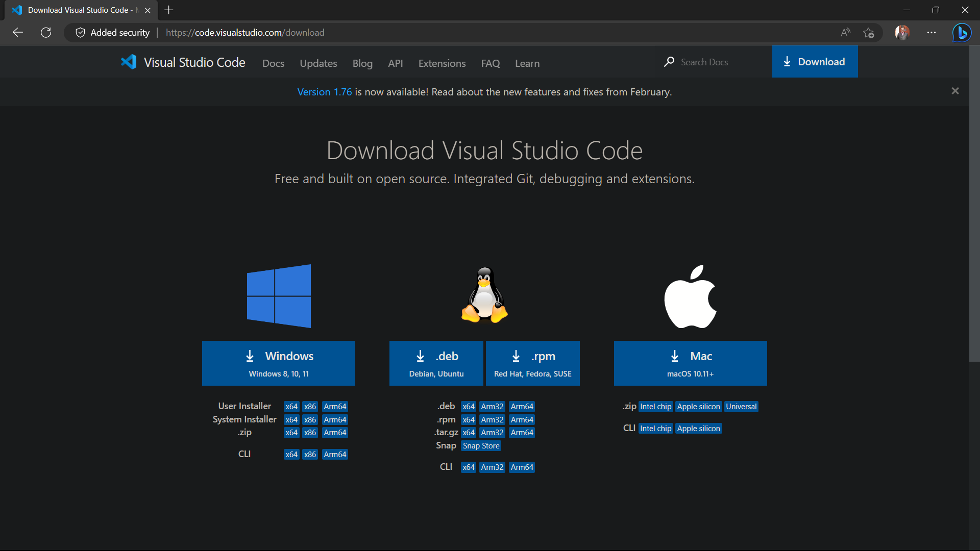The height and width of the screenshot is (551, 980).
Task: Open the Extensions navigation link
Action: point(442,63)
